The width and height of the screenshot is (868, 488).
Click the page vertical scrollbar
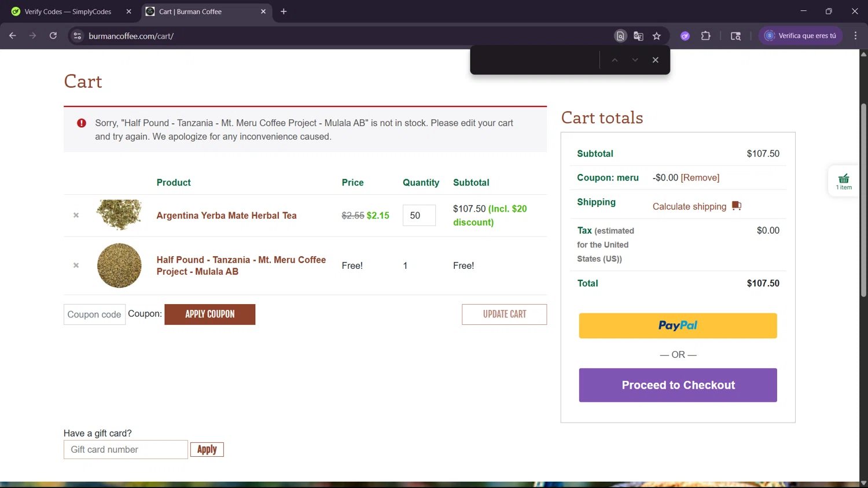tap(863, 199)
